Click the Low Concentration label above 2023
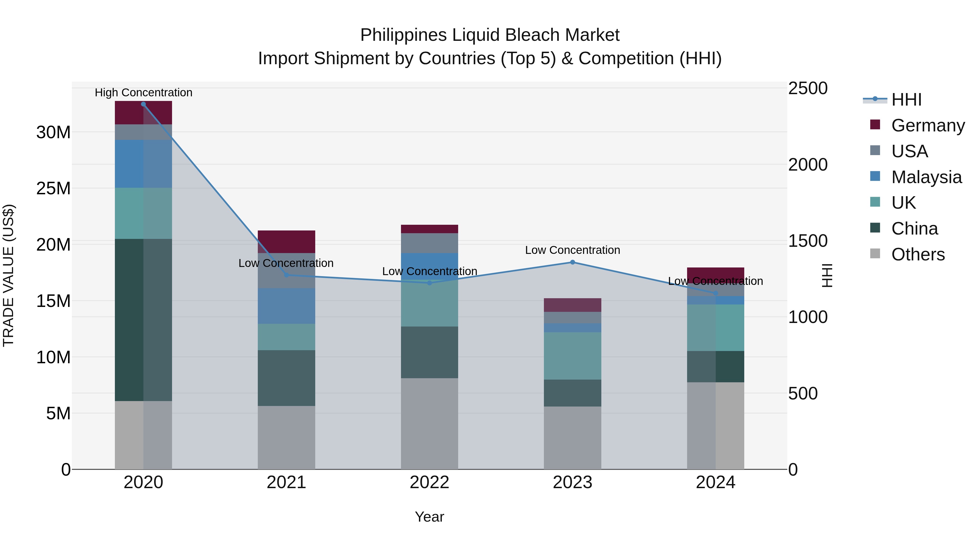The width and height of the screenshot is (980, 551). tap(572, 250)
